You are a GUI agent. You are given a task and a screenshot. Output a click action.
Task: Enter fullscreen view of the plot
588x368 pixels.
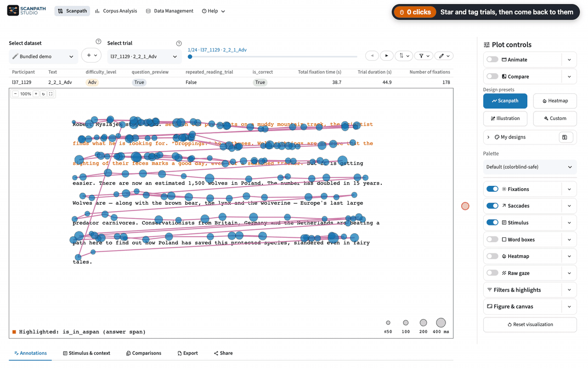point(51,94)
